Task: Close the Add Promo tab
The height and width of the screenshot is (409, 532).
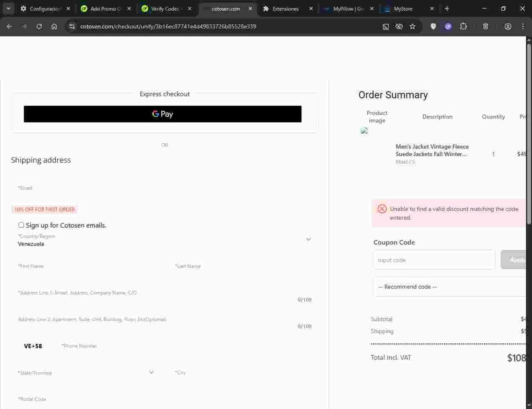Action: tap(129, 9)
